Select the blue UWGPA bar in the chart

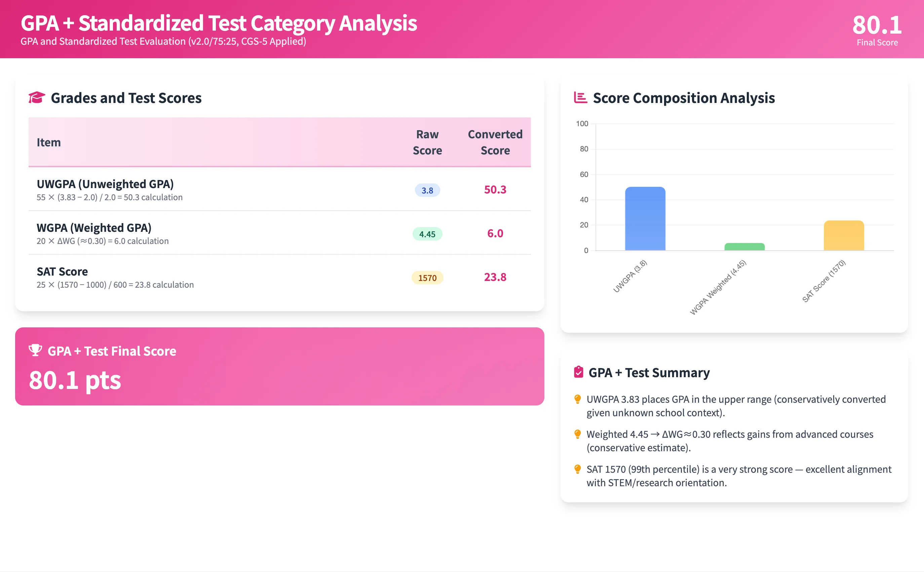[645, 218]
